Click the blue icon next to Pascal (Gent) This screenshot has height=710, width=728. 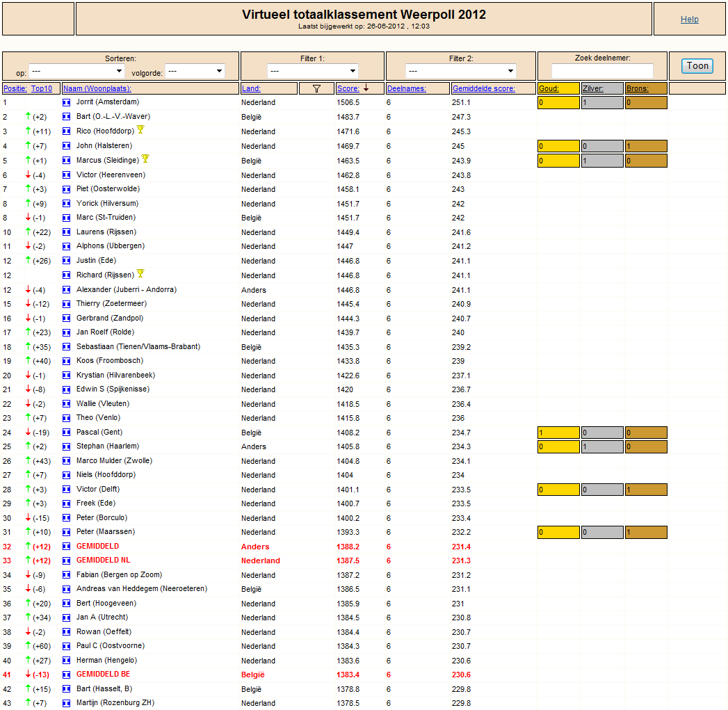tap(66, 433)
